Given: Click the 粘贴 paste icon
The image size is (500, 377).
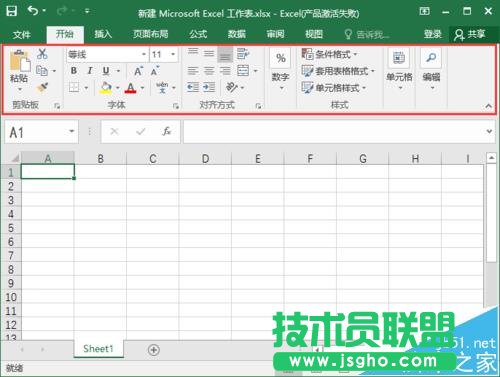Looking at the screenshot, I should [x=20, y=61].
